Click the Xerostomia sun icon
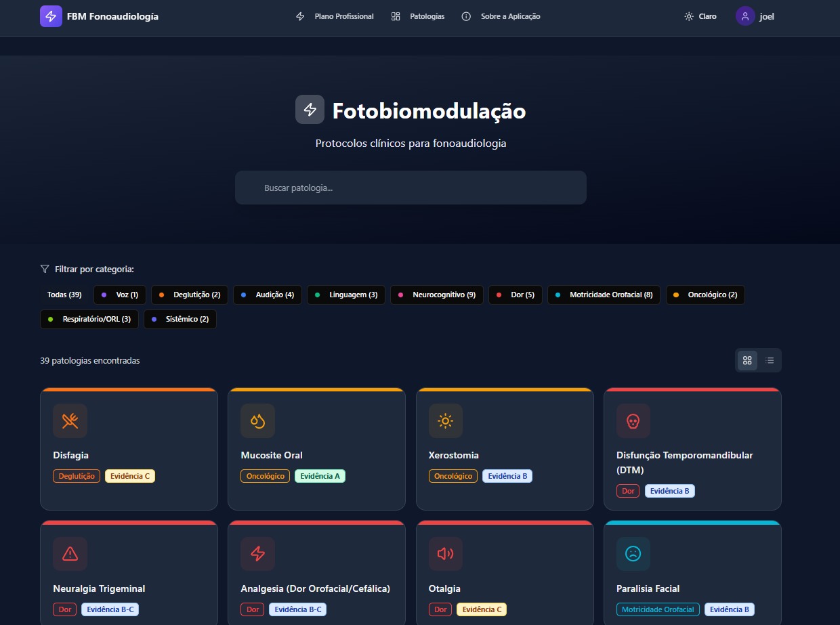This screenshot has height=625, width=840. click(445, 421)
